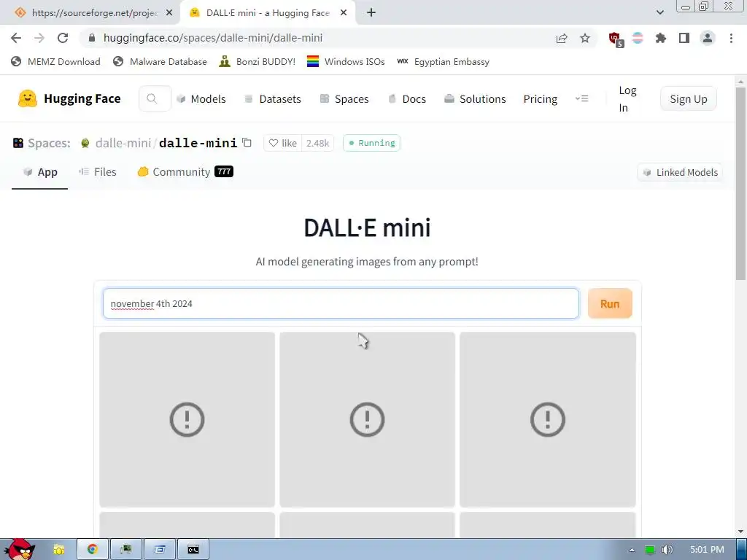Viewport: 747px width, 560px height.
Task: Click the Spaces: breadcrumb icon
Action: [x=18, y=143]
